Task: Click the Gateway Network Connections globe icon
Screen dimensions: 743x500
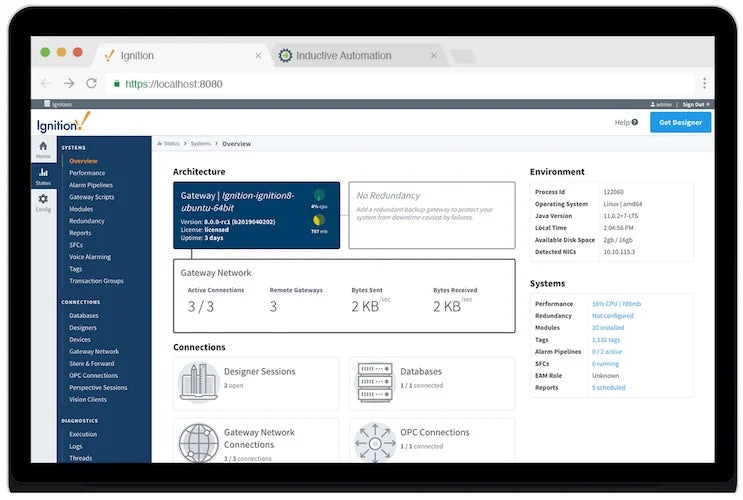Action: [x=199, y=443]
